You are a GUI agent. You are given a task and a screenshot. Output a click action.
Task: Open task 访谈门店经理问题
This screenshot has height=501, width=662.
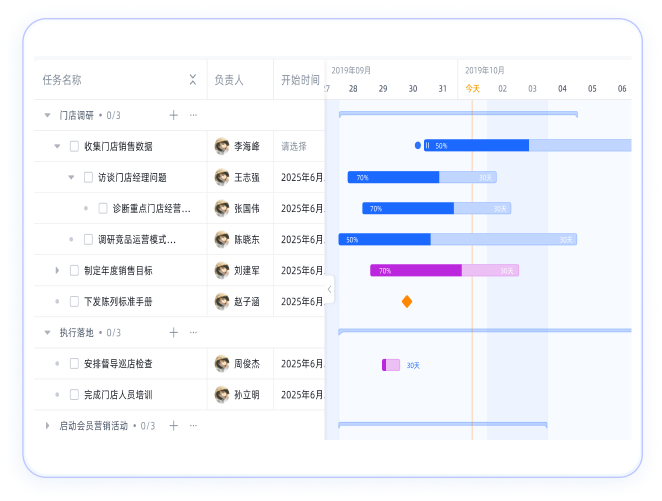coord(132,177)
